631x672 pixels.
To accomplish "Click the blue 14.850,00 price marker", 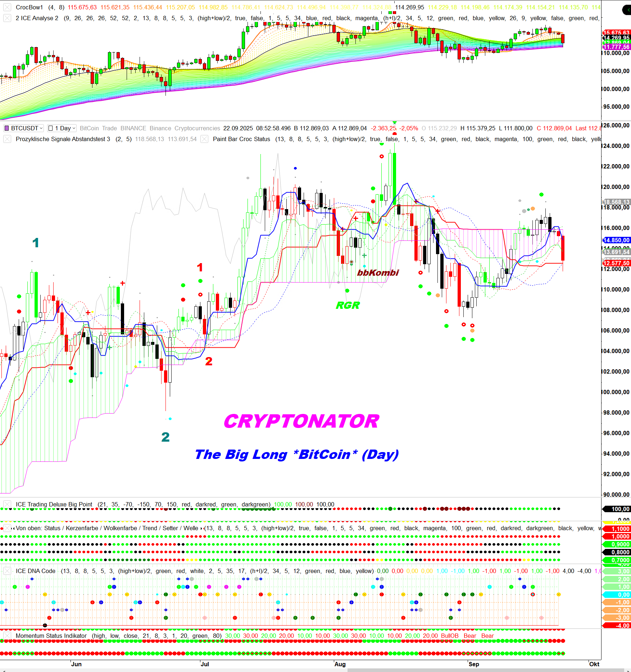I will click(616, 240).
